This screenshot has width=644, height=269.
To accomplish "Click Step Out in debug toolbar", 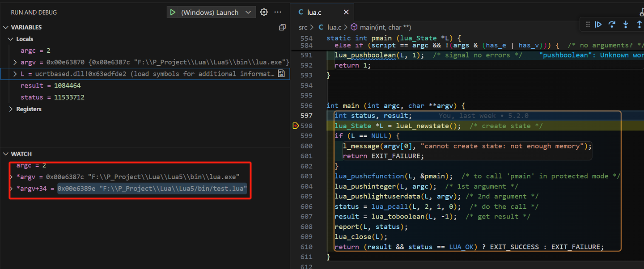I will (x=639, y=25).
